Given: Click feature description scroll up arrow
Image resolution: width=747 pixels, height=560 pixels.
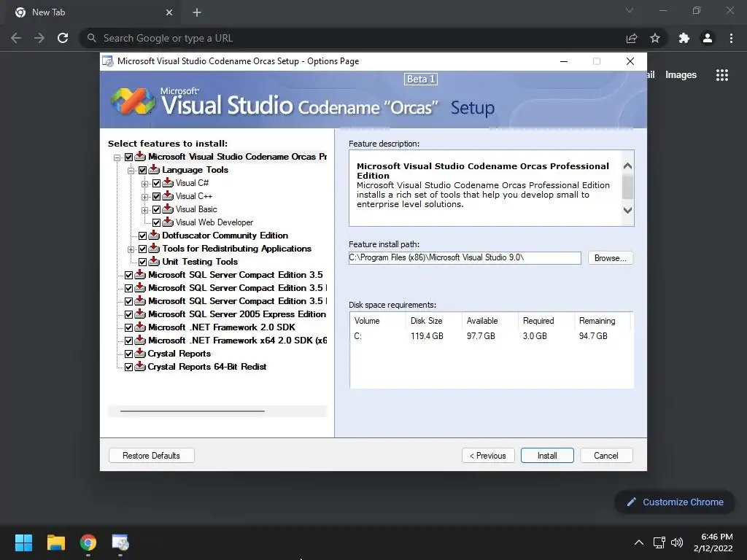Looking at the screenshot, I should click(628, 166).
